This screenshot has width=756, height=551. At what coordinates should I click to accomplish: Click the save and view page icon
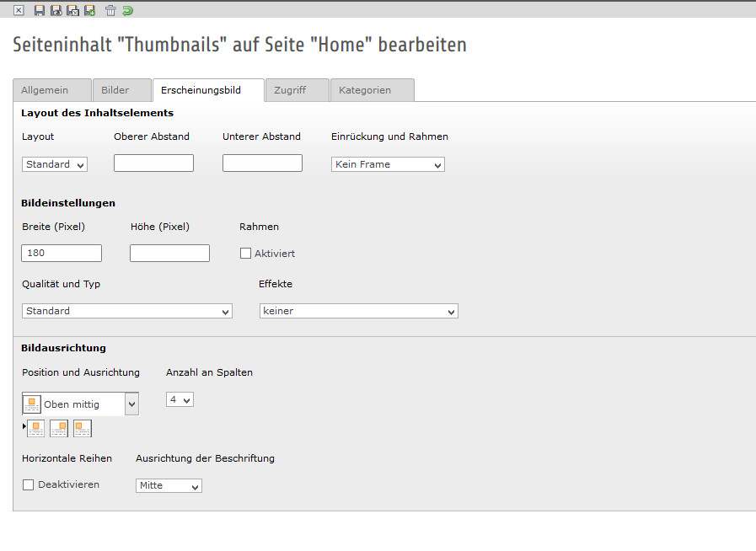click(56, 10)
